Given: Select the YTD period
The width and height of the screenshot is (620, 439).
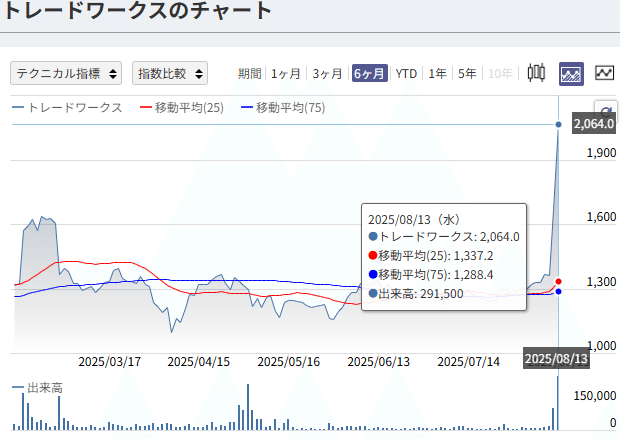Looking at the screenshot, I should point(406,74).
